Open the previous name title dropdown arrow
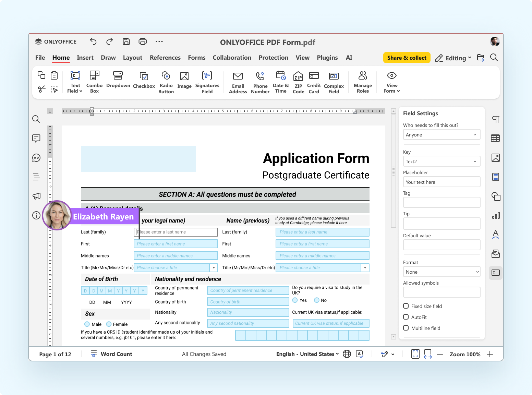 coord(365,268)
